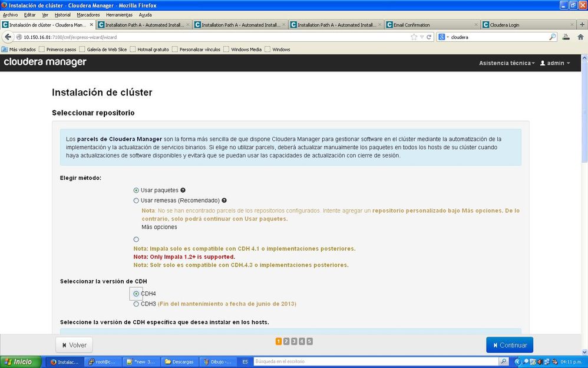Bookmark this page with the star icon

coord(414,37)
